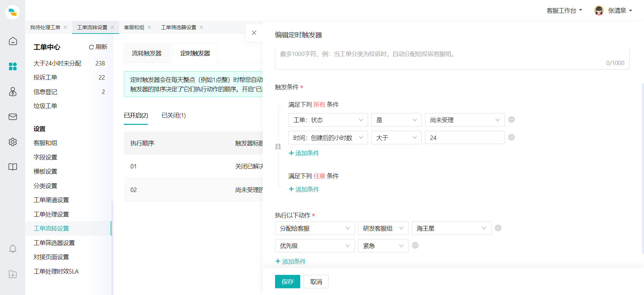Switch to 工单筛选器设置 tab
Image resolution: width=644 pixels, height=295 pixels.
pos(178,27)
